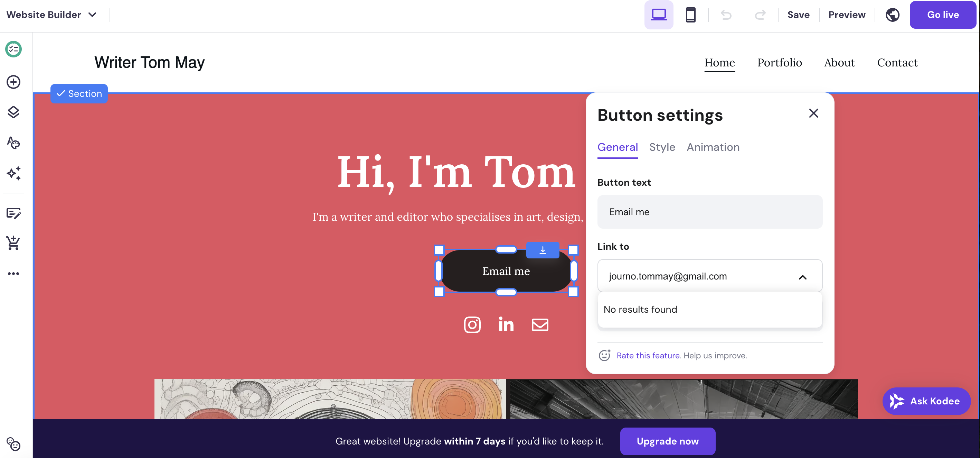Switch to desktop view
This screenshot has width=980, height=458.
(659, 15)
